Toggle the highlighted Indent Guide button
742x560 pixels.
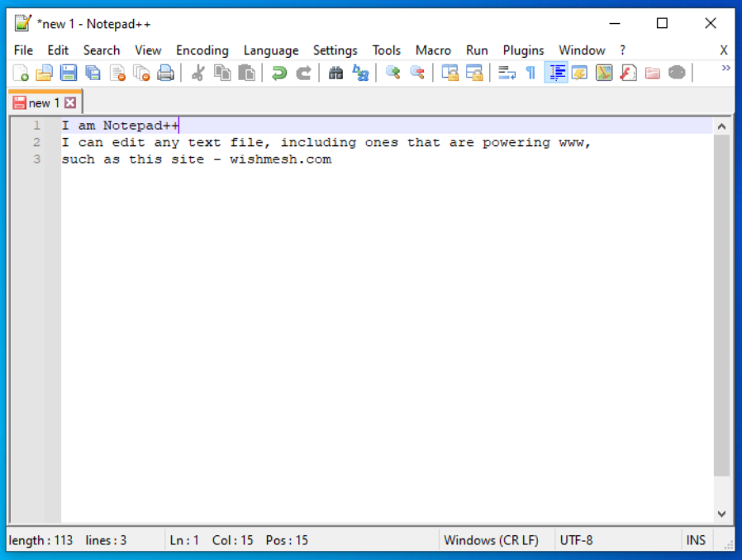[556, 73]
